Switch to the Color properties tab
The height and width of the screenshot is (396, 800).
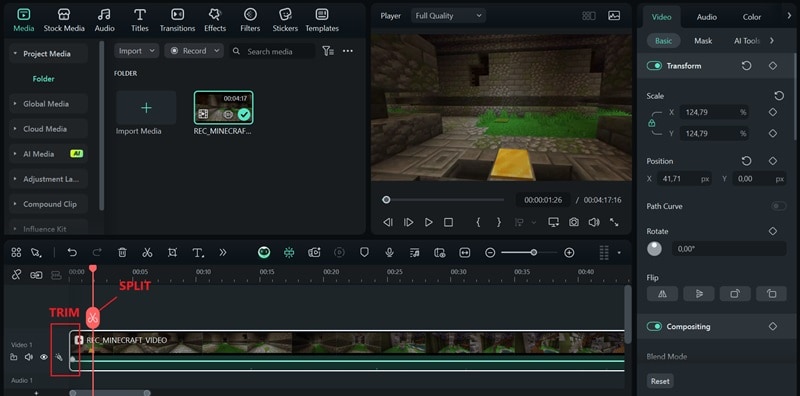[752, 17]
